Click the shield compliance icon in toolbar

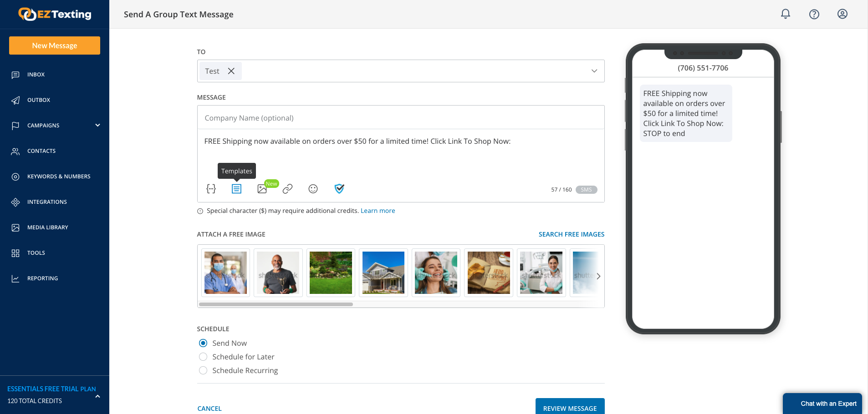point(339,188)
